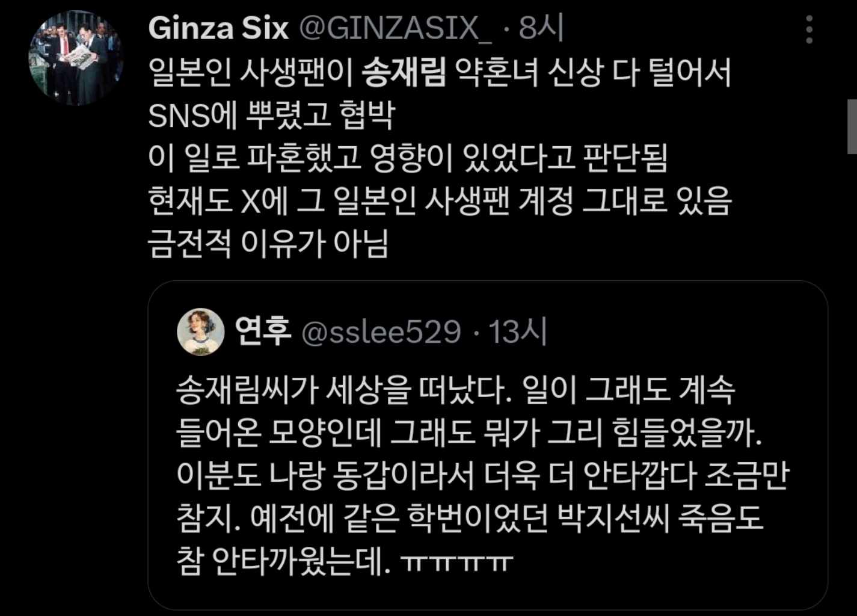
Task: Click quoted line ending with ㅠㅠㅠㅠ
Action: tap(345, 561)
